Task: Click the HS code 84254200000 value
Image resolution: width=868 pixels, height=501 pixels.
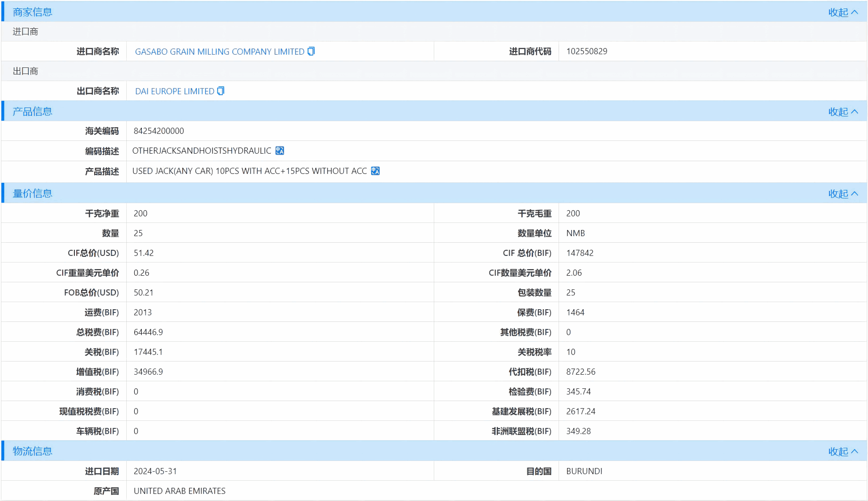Action: (159, 131)
